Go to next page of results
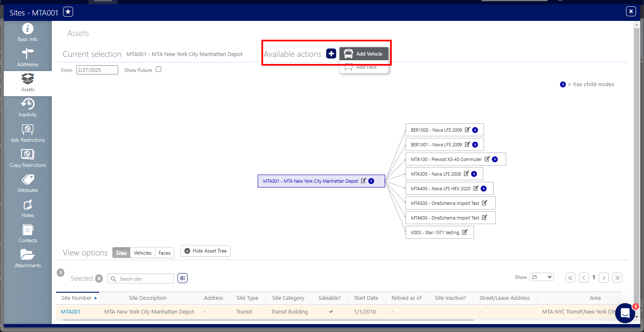This screenshot has height=332, width=644. (x=604, y=277)
